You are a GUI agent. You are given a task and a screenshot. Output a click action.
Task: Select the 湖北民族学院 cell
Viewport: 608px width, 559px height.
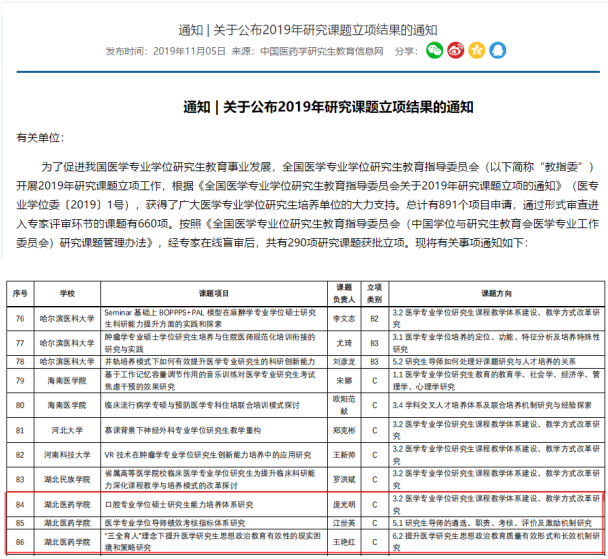coord(67,480)
